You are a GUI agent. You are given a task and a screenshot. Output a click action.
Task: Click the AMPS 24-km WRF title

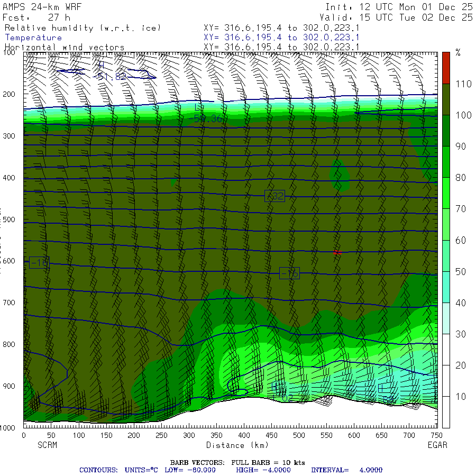[42, 7]
